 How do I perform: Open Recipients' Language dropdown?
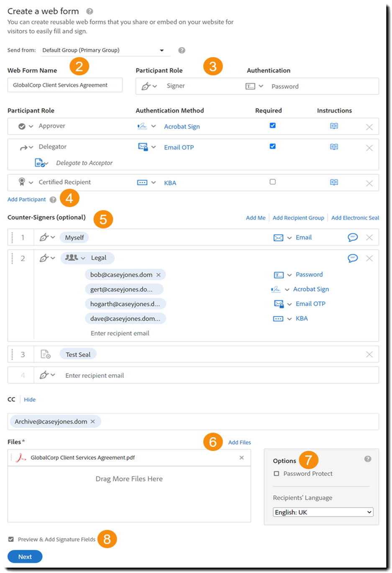pyautogui.click(x=323, y=512)
